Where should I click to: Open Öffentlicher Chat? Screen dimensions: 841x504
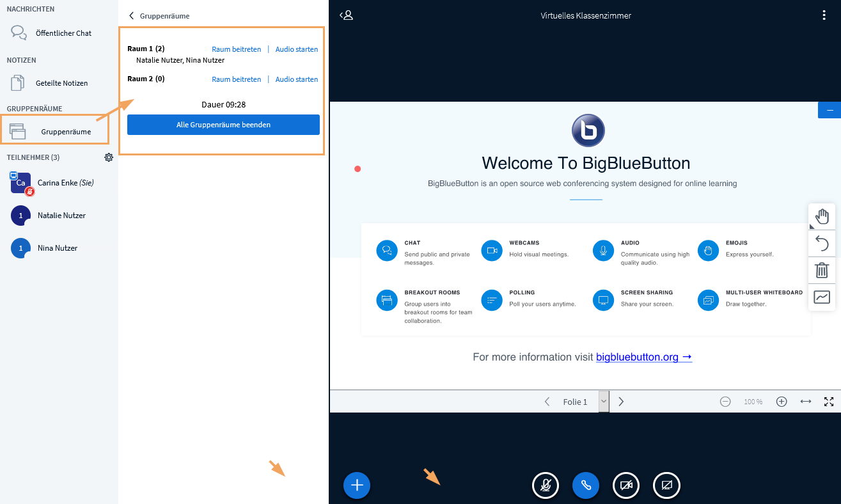[x=63, y=33]
